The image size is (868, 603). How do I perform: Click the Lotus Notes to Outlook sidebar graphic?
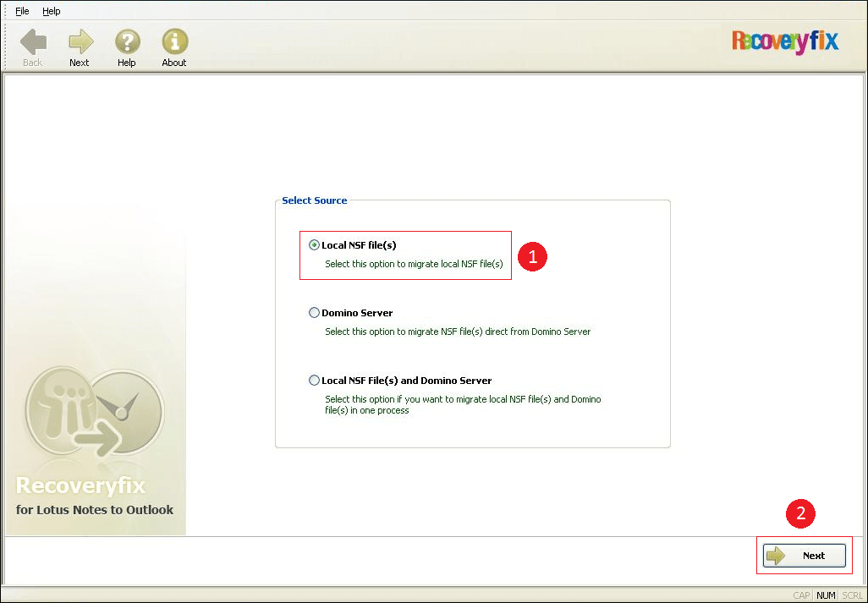pyautogui.click(x=94, y=412)
